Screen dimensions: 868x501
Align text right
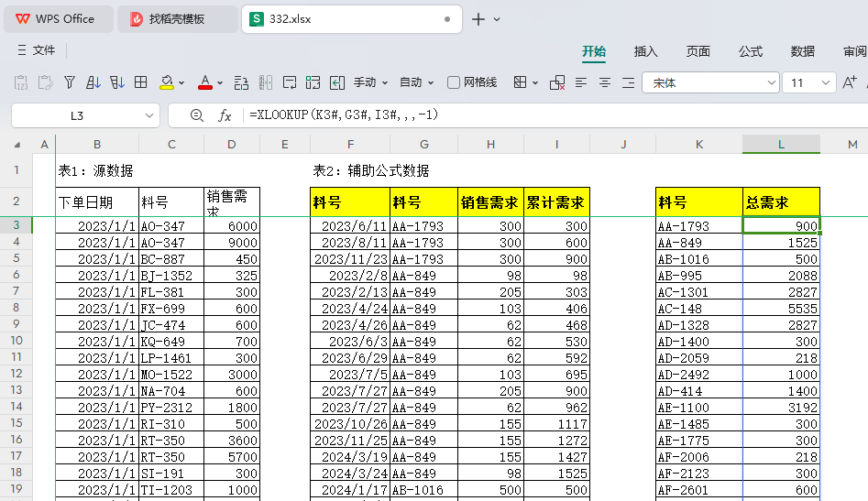(x=628, y=83)
